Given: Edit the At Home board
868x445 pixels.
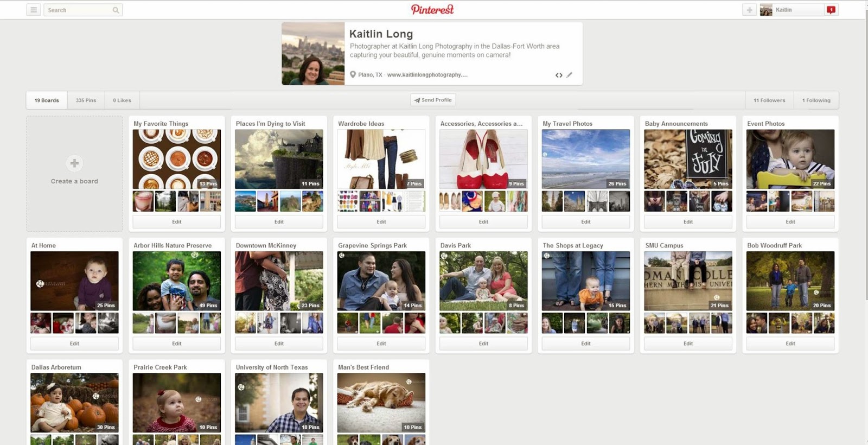Looking at the screenshot, I should pos(74,344).
